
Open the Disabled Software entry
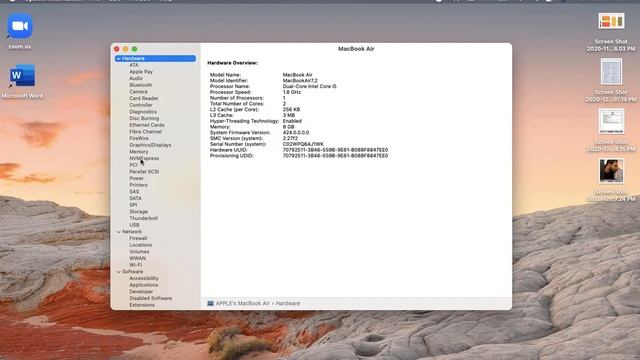151,298
